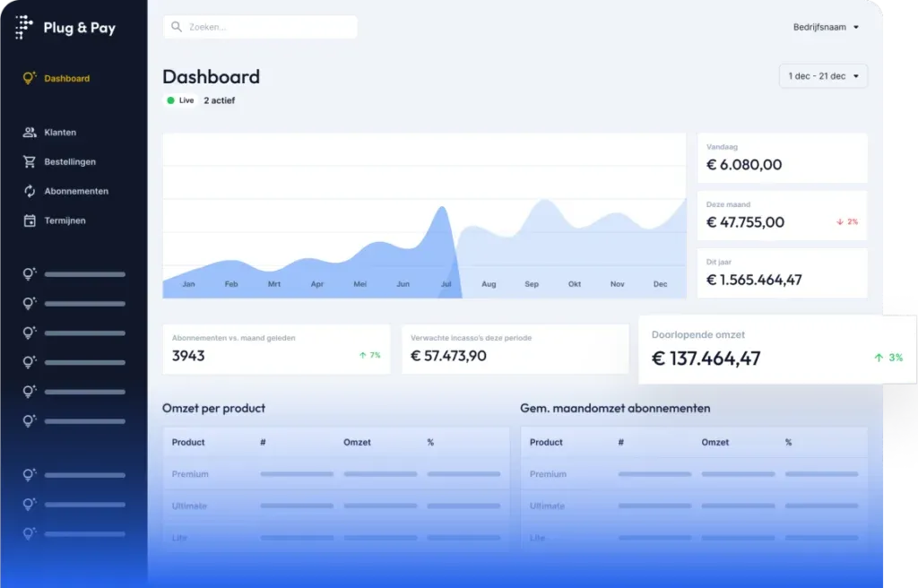Click the Jul peak in the revenue chart
The image size is (918, 588).
point(441,211)
